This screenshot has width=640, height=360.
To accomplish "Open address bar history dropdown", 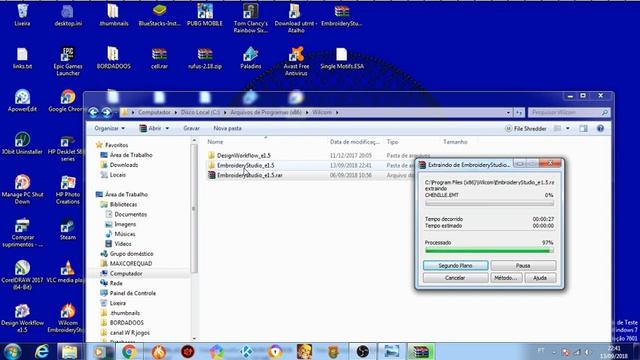I will tap(508, 112).
